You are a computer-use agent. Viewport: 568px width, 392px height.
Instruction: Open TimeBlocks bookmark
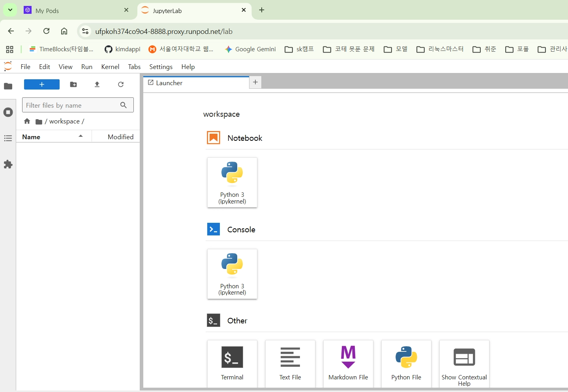pyautogui.click(x=62, y=49)
